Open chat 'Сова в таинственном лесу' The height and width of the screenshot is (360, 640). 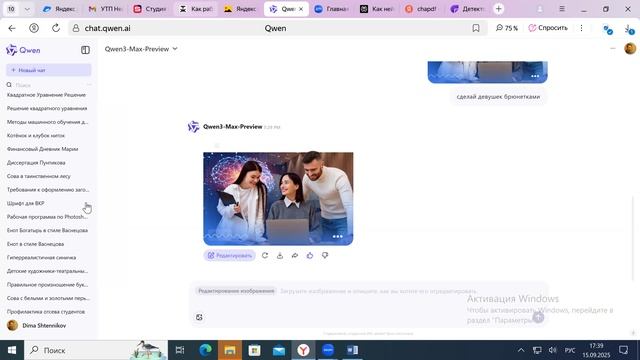click(x=39, y=176)
